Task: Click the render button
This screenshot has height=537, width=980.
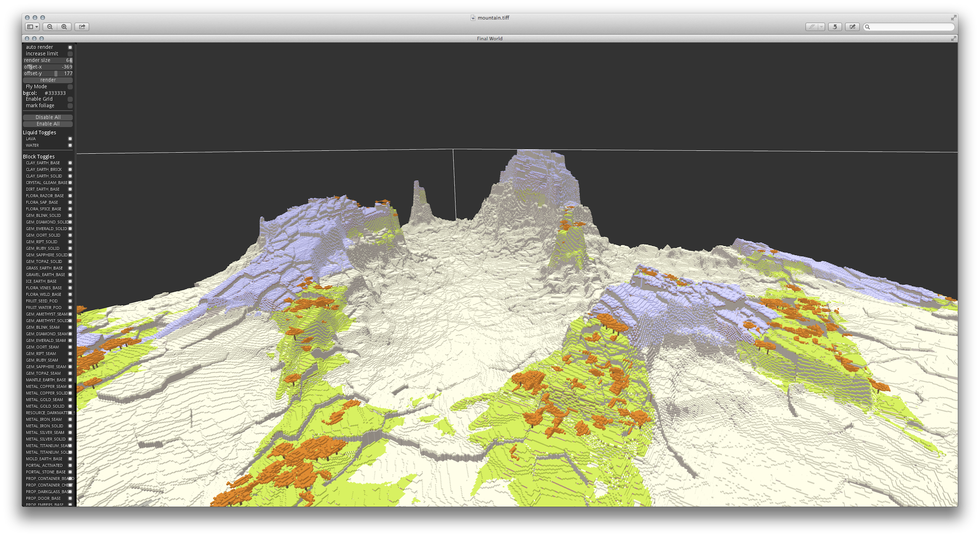Action: 48,80
